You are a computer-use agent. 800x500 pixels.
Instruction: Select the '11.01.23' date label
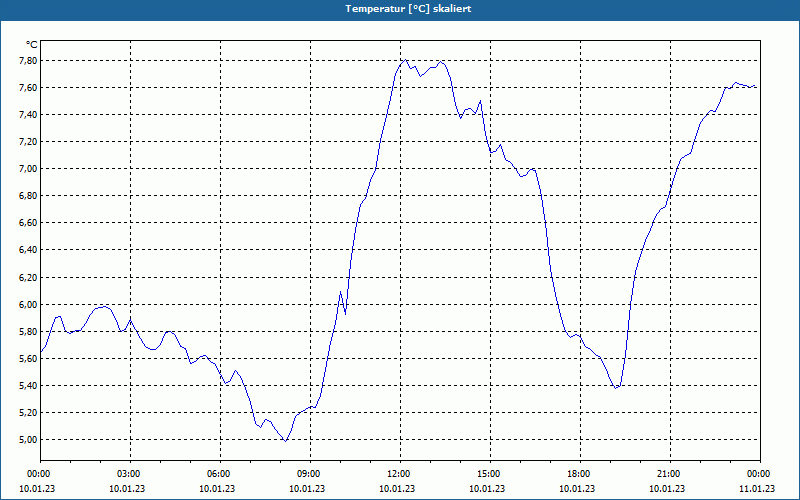(757, 489)
